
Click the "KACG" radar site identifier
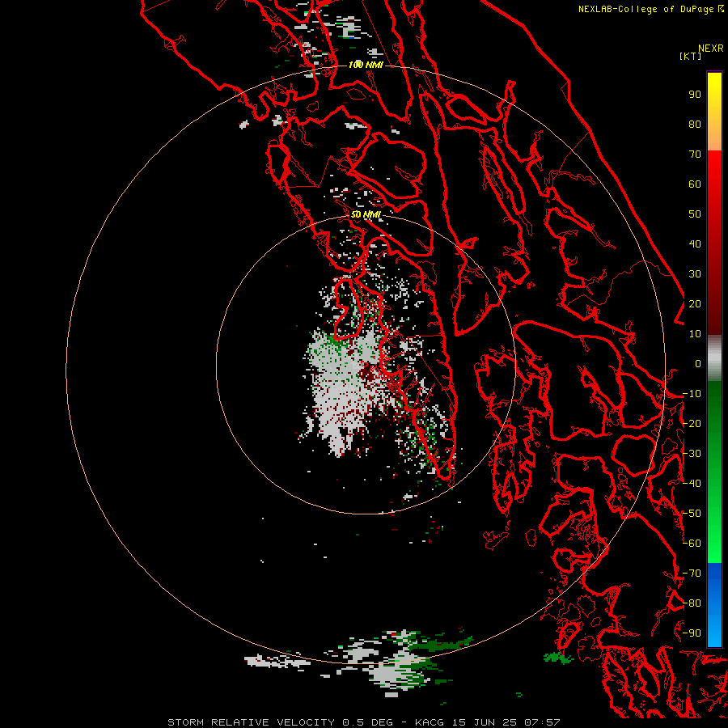[430, 722]
